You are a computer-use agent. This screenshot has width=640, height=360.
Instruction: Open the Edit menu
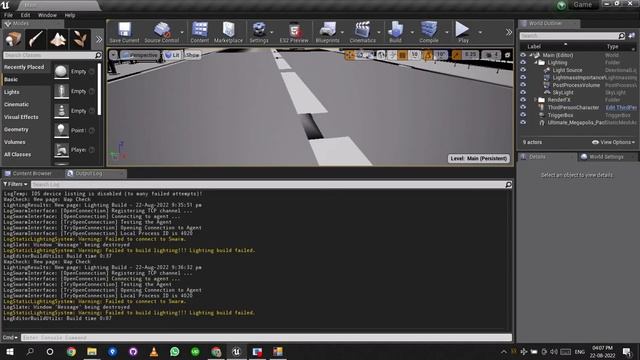(25, 15)
